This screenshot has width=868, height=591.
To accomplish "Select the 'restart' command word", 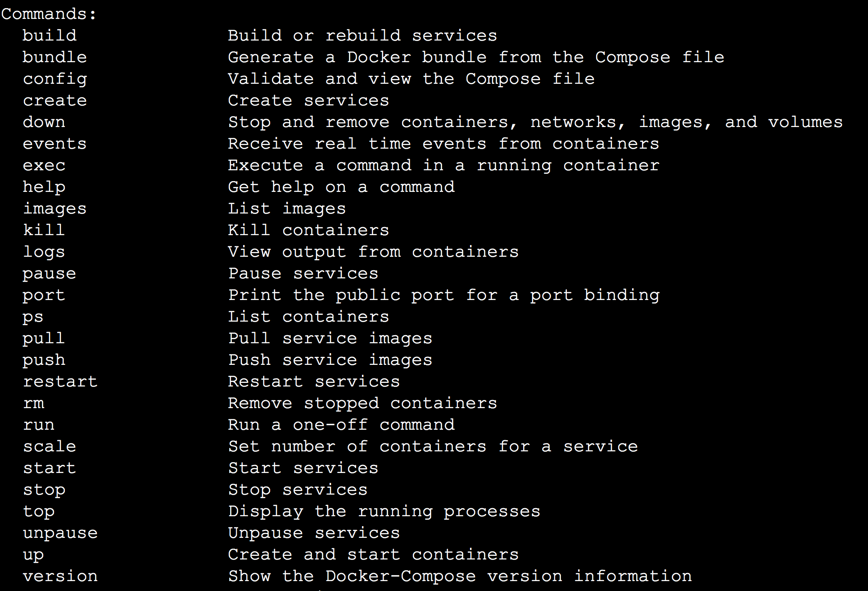I will [x=60, y=381].
